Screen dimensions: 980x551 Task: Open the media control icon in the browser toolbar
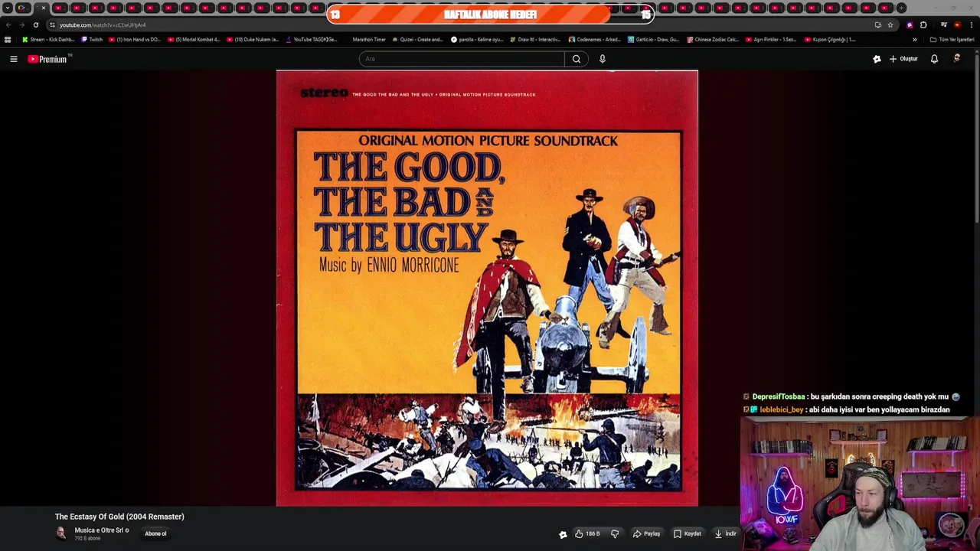click(x=943, y=24)
